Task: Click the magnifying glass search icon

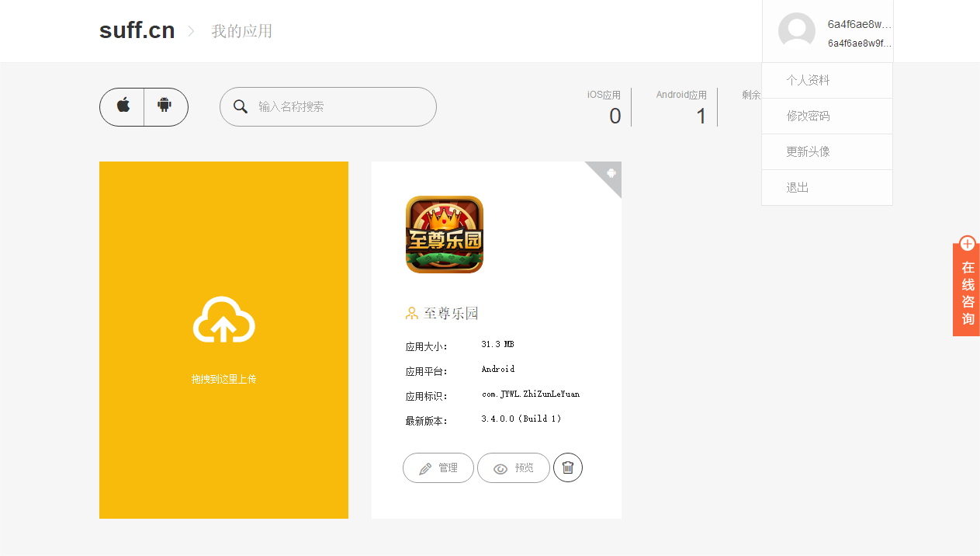Action: point(241,106)
